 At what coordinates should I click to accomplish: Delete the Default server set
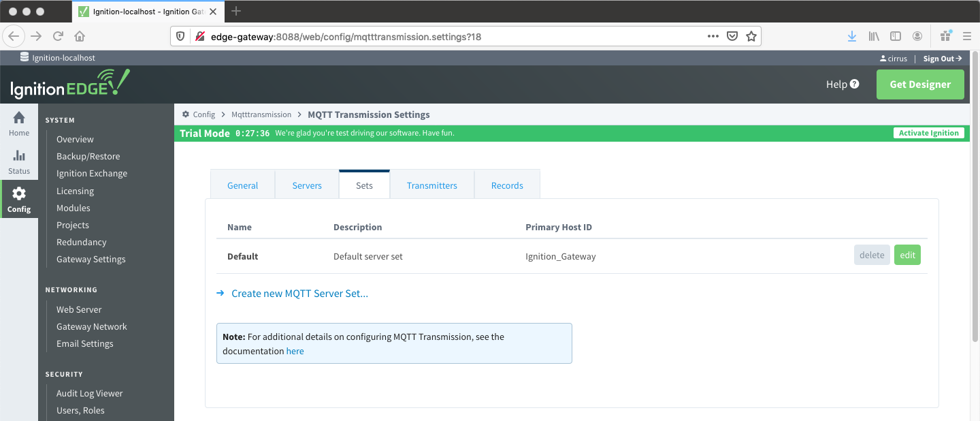pos(872,255)
